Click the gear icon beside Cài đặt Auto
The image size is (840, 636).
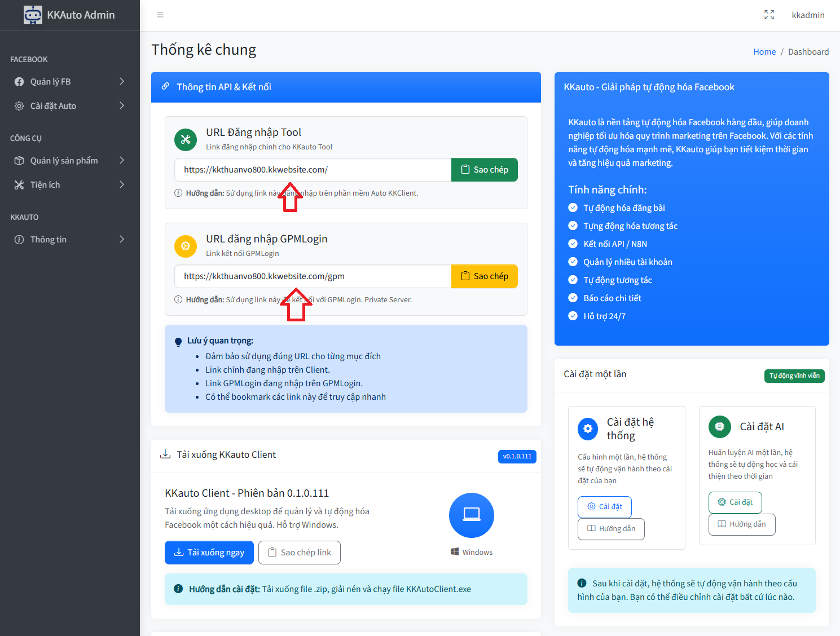click(x=19, y=106)
